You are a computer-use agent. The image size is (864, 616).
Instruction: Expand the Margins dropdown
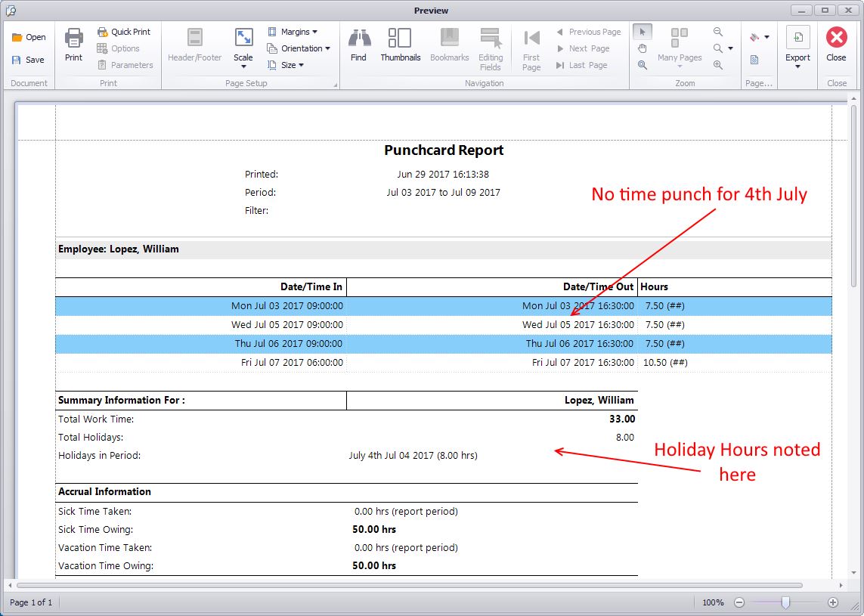coord(293,32)
